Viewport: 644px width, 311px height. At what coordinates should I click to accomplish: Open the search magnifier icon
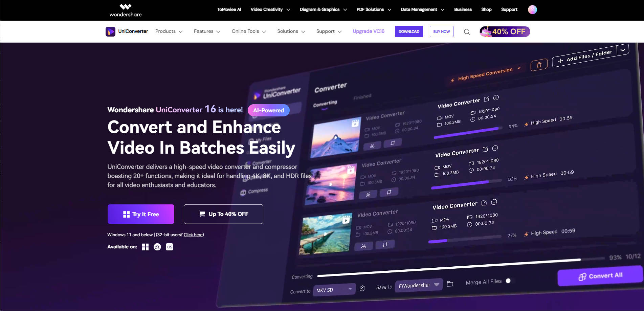pyautogui.click(x=467, y=32)
